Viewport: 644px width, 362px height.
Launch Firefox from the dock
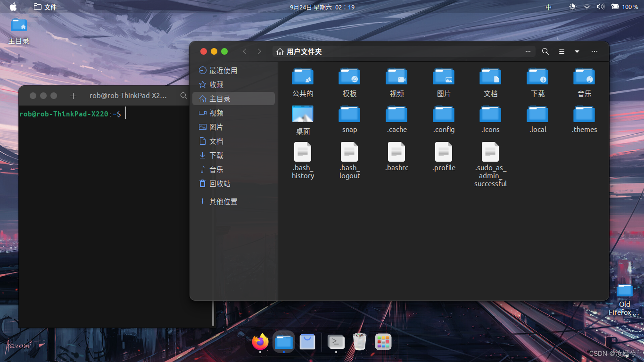pyautogui.click(x=260, y=342)
